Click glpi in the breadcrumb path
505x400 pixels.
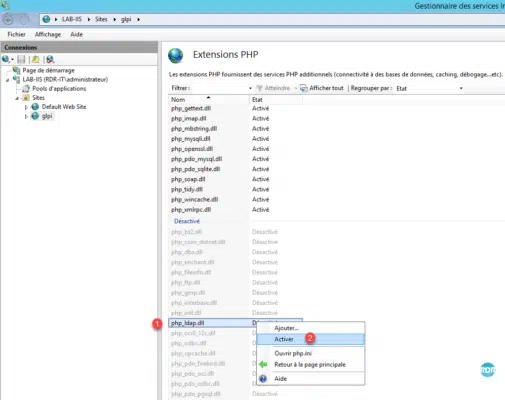click(x=126, y=19)
